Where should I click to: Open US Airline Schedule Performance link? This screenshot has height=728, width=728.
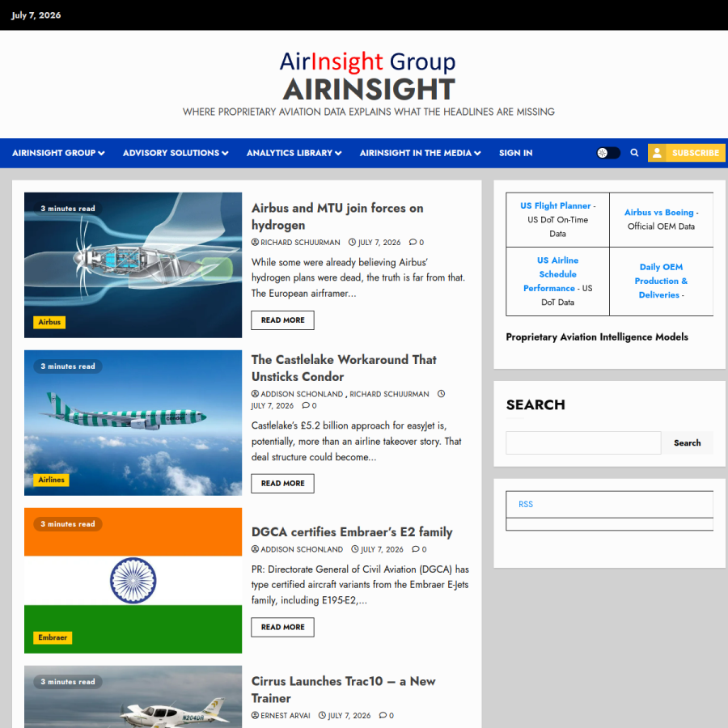(x=552, y=274)
